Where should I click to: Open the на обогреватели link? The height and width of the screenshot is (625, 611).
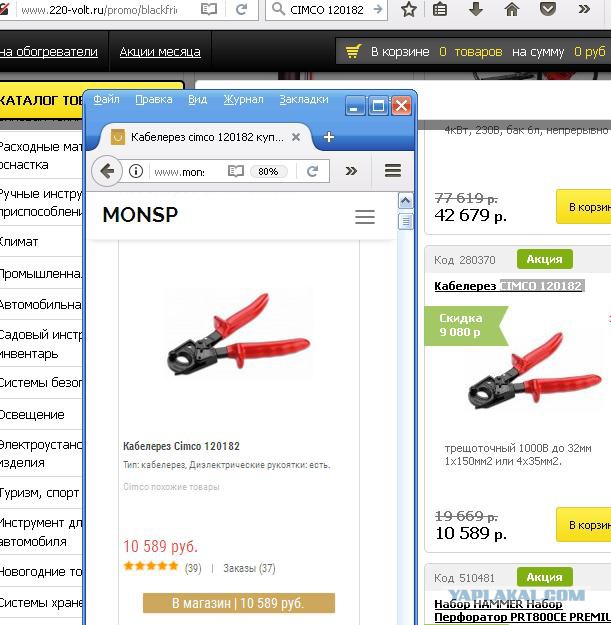(49, 52)
